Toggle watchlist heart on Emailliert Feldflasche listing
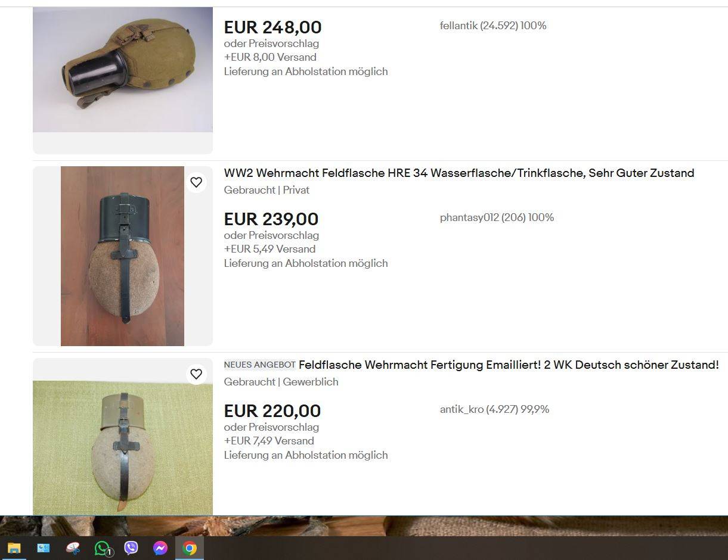Viewport: 728px width, 560px height. tap(196, 374)
